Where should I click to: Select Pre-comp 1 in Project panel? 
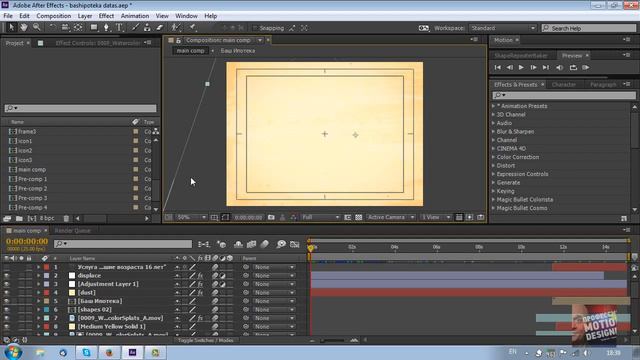tap(32, 179)
